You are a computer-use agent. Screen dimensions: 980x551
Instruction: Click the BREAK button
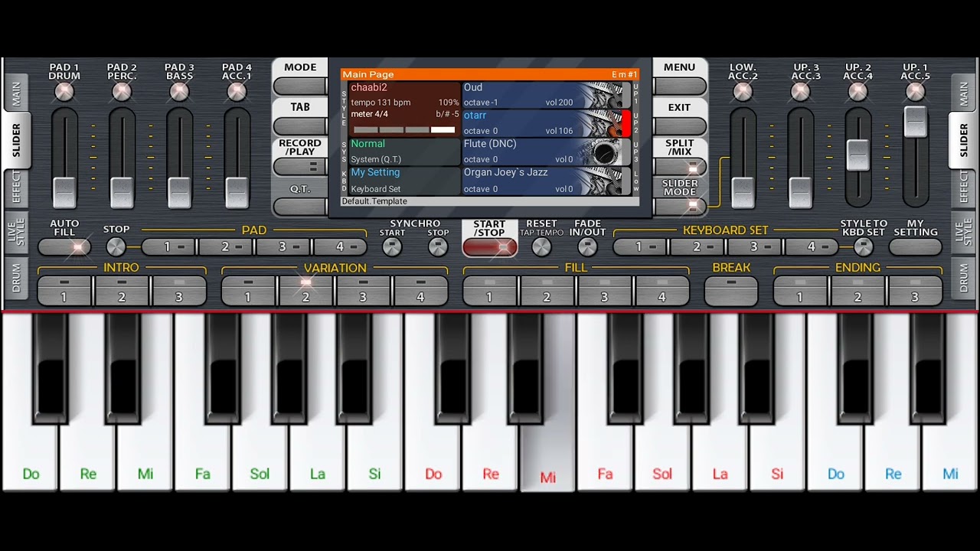(731, 291)
